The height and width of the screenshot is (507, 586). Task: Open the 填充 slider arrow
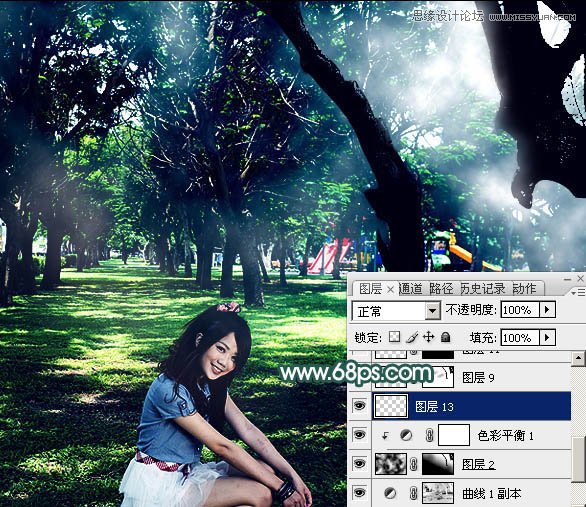point(547,338)
